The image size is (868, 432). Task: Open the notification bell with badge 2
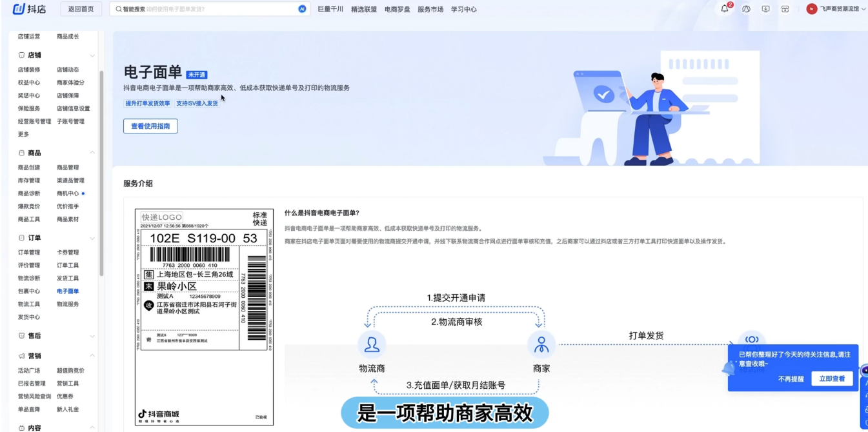click(725, 9)
